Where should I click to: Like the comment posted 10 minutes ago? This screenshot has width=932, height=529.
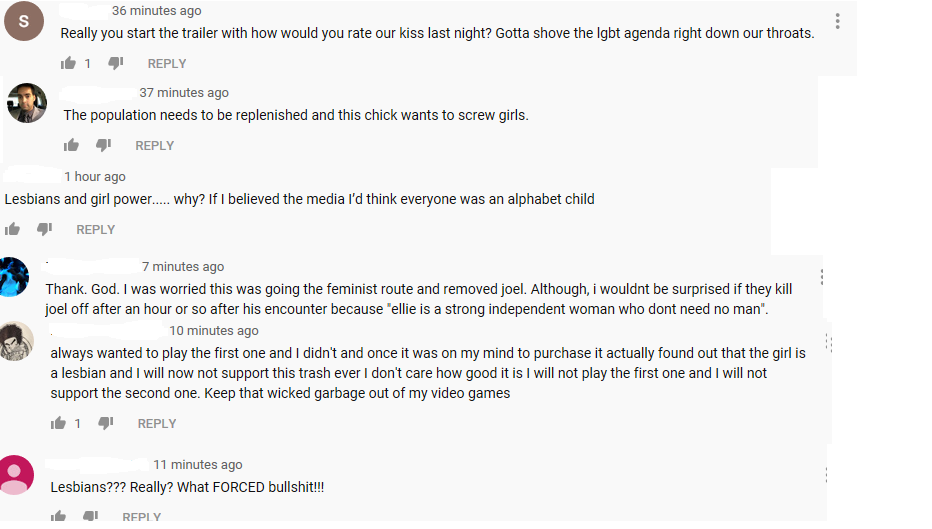click(59, 423)
